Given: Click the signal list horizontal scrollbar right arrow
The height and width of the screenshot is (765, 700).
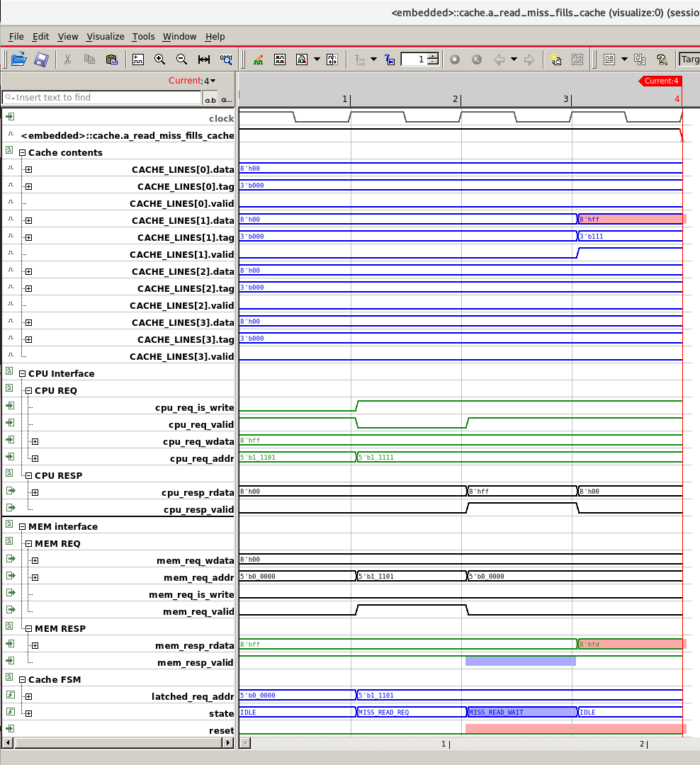Looking at the screenshot, I should [x=228, y=742].
